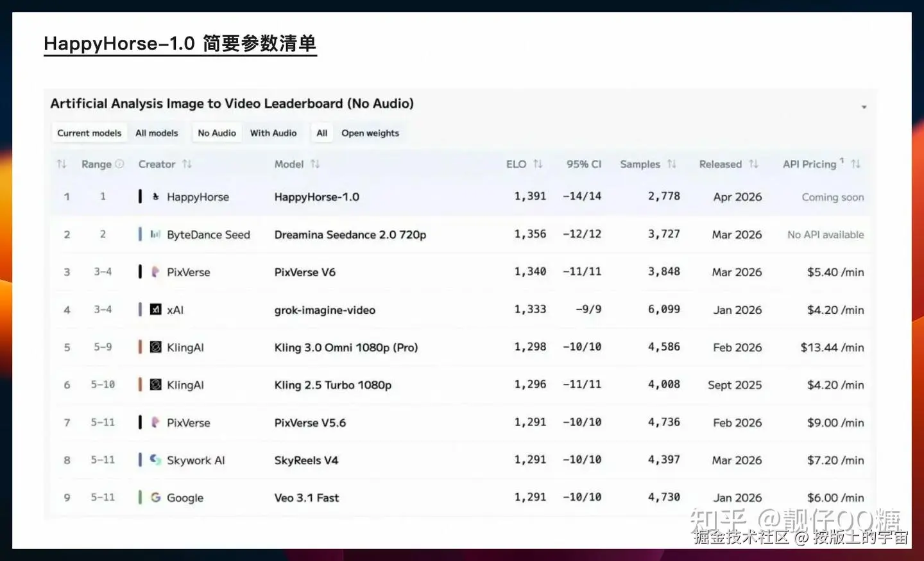
Task: Click the Veo 3.1 Fast model name
Action: [307, 498]
